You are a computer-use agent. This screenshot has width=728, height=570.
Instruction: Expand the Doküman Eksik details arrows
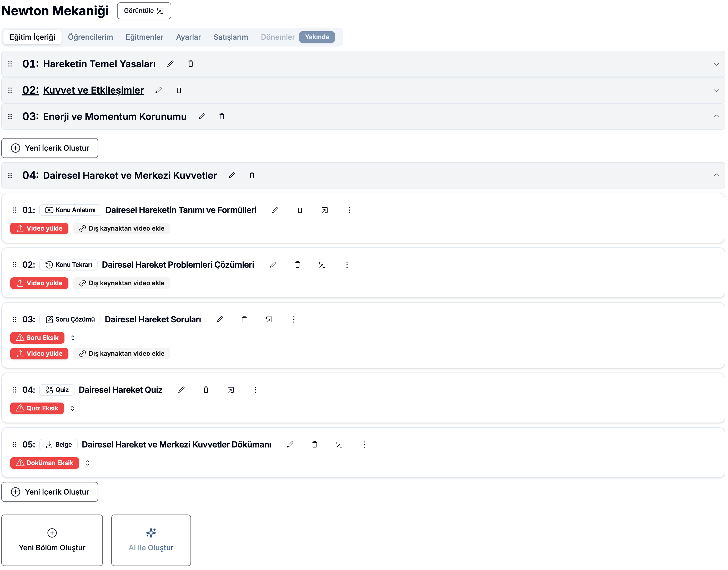88,463
